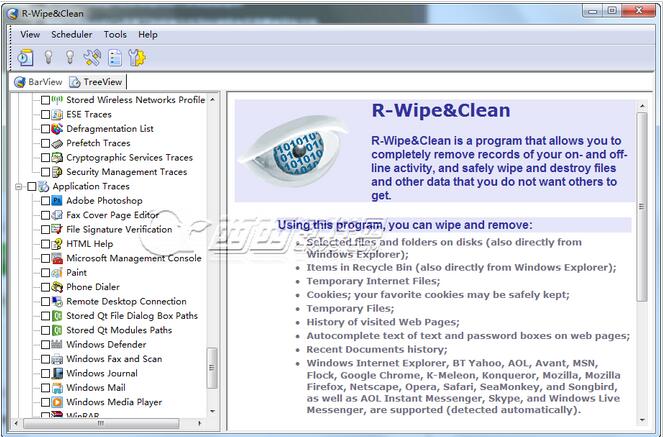Click the Phone Dialer icon
This screenshot has height=437, width=663.
point(57,287)
